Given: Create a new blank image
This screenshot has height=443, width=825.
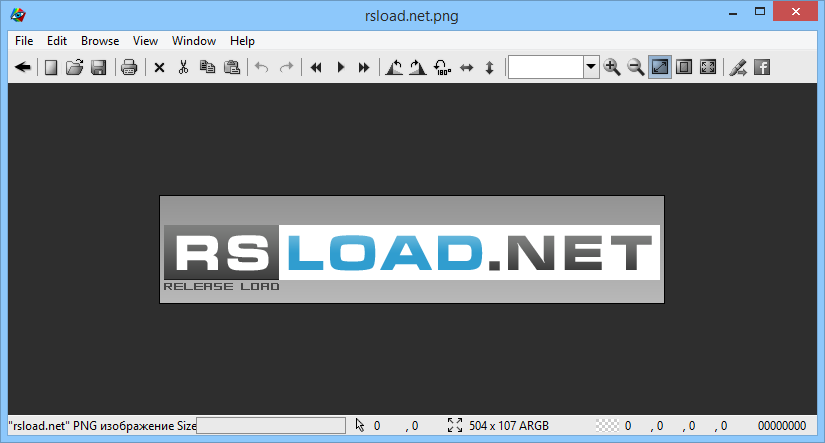Looking at the screenshot, I should click(51, 67).
